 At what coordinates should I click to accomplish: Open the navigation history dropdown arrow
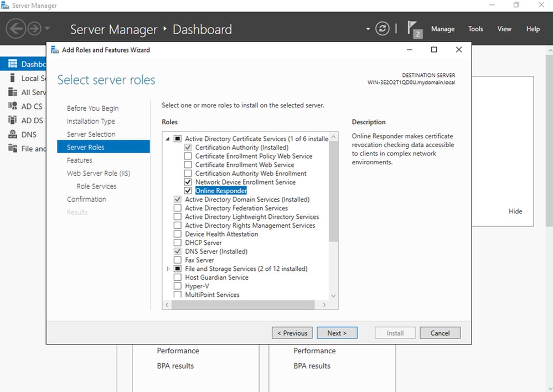pos(48,29)
